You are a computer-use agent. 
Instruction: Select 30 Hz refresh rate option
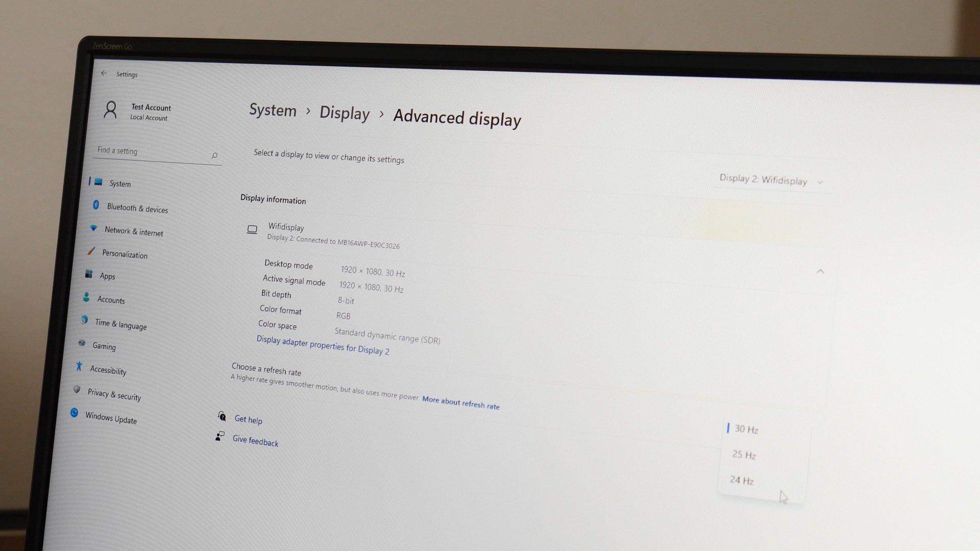click(x=746, y=429)
